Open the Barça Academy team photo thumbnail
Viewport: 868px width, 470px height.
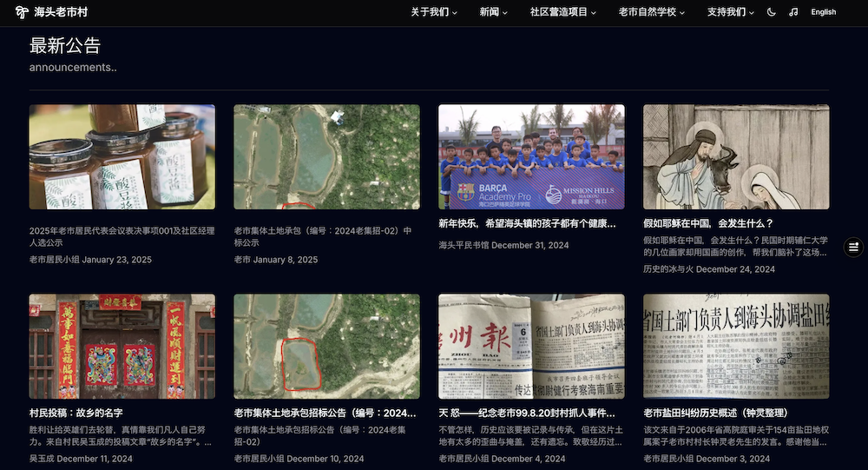[x=531, y=157]
